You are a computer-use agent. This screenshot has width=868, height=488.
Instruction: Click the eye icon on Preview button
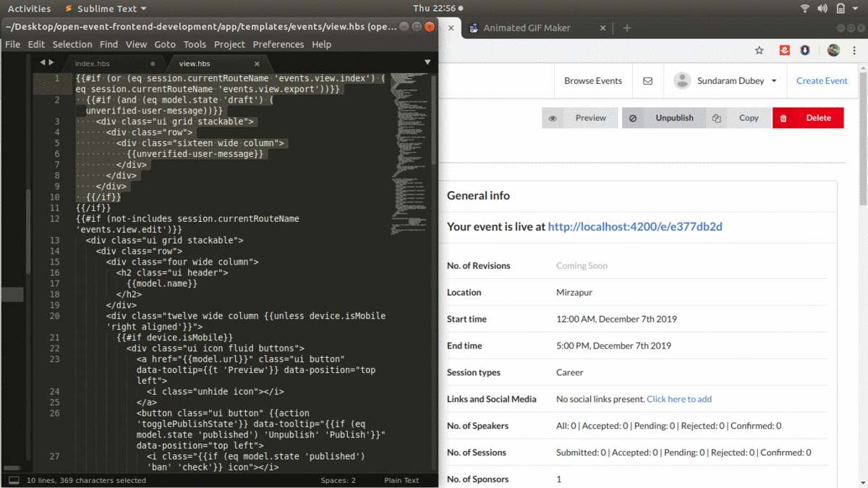pos(553,118)
